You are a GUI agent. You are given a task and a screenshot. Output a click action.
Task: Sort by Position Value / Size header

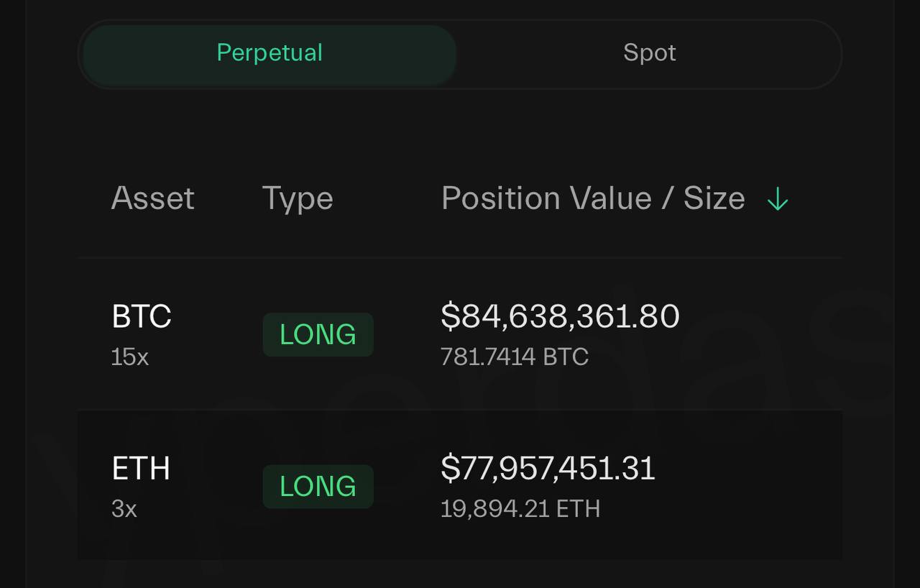coord(592,198)
